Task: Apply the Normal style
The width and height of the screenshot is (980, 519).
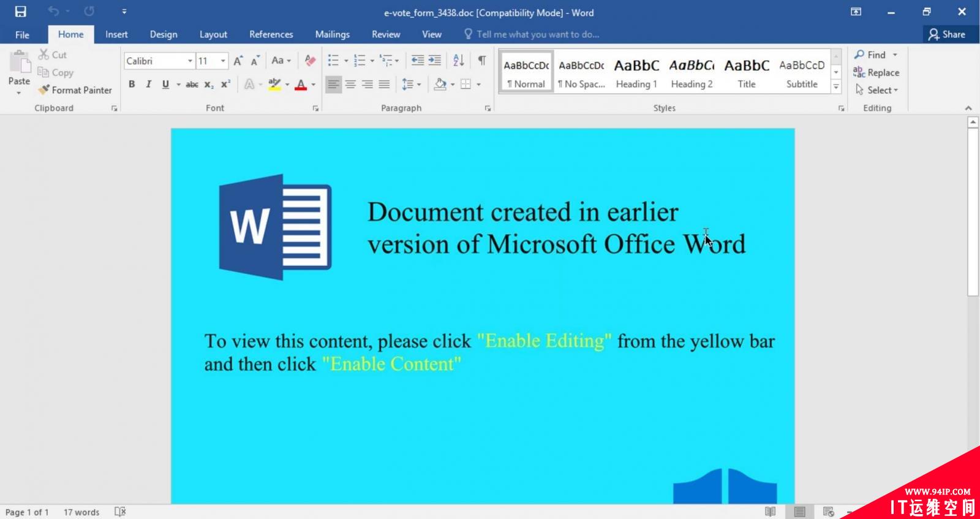Action: (x=526, y=73)
